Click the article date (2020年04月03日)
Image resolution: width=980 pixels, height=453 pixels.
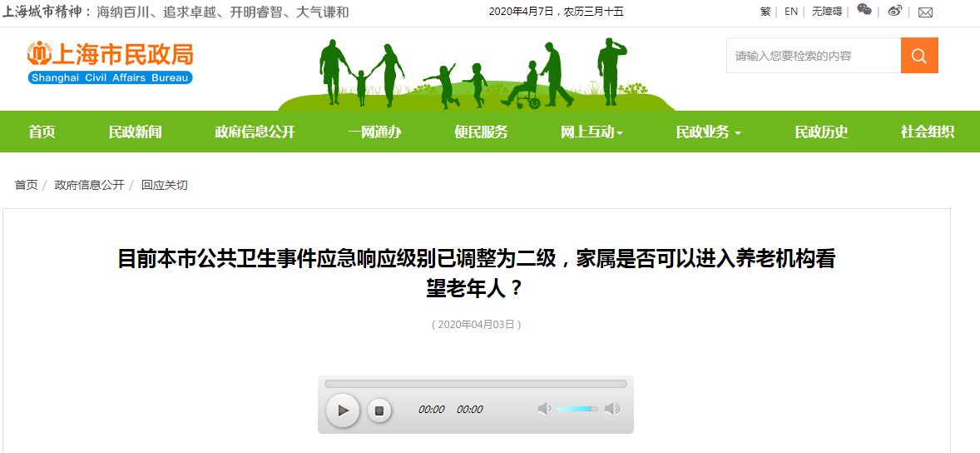pyautogui.click(x=476, y=324)
